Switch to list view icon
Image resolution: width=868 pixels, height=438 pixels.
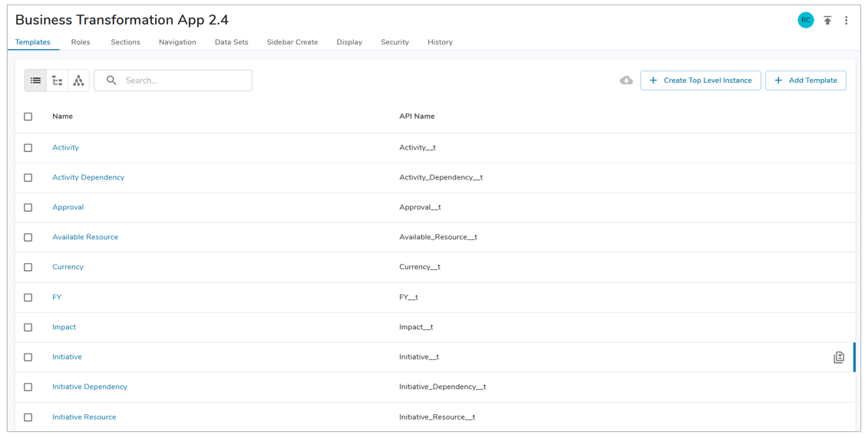click(x=35, y=81)
